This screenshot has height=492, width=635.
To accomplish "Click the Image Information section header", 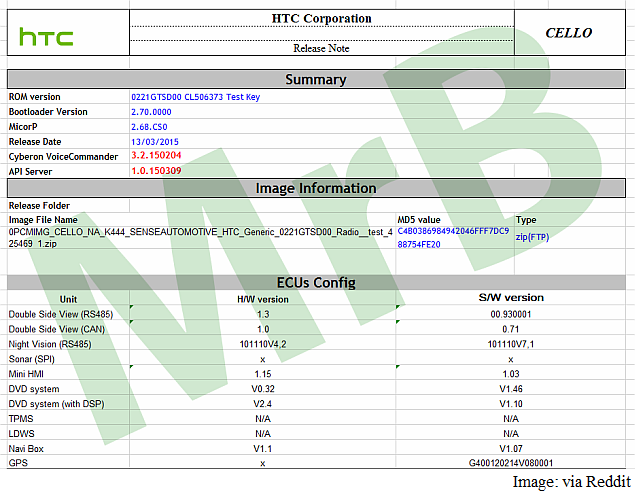I will pyautogui.click(x=316, y=188).
